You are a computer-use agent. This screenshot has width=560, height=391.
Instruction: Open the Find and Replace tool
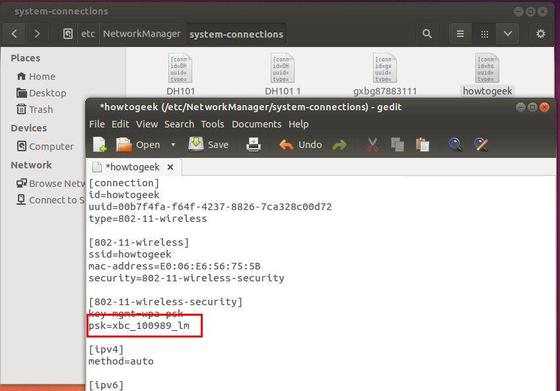coord(481,145)
